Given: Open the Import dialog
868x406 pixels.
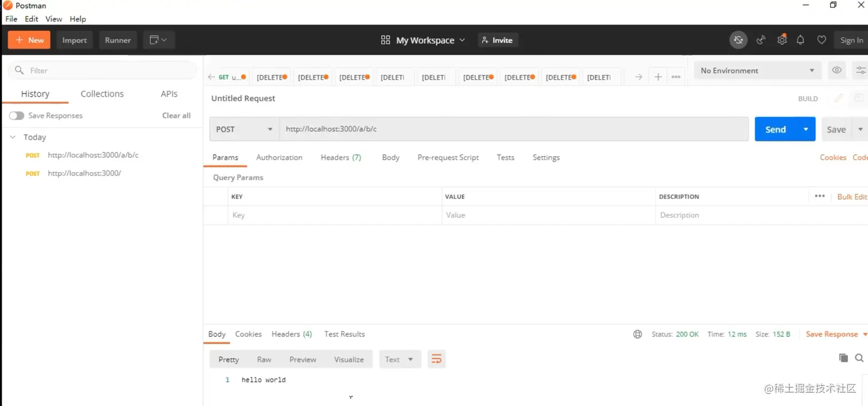Looking at the screenshot, I should tap(75, 40).
